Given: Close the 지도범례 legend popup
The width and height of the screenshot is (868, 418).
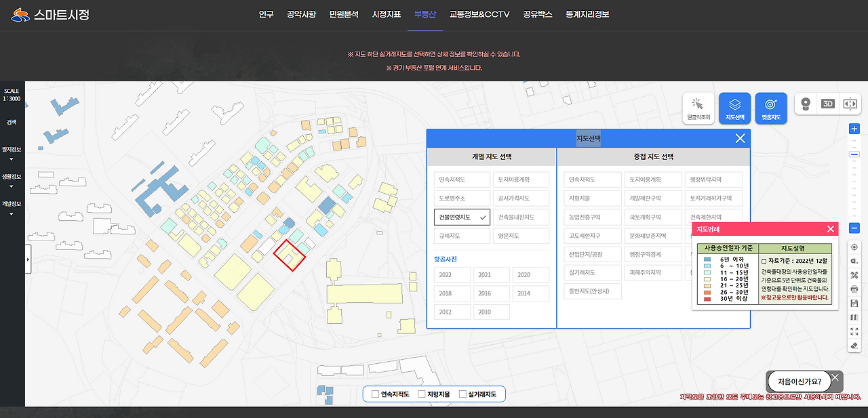Looking at the screenshot, I should click(831, 229).
